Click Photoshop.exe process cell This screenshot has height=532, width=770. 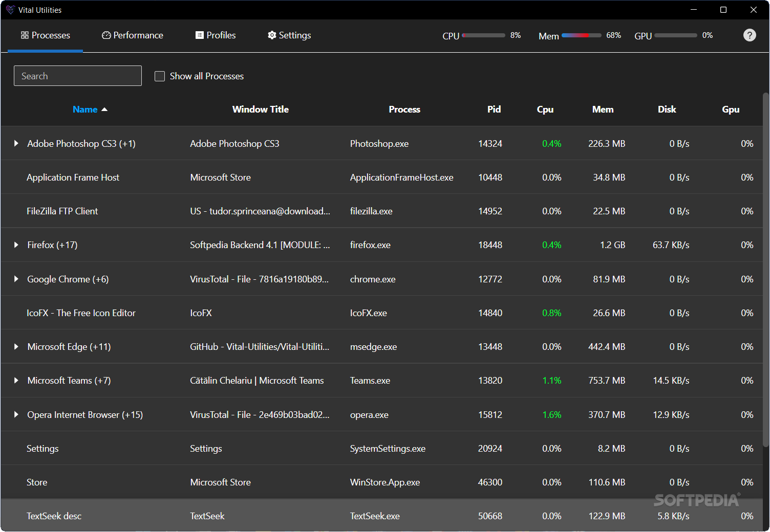(x=379, y=144)
